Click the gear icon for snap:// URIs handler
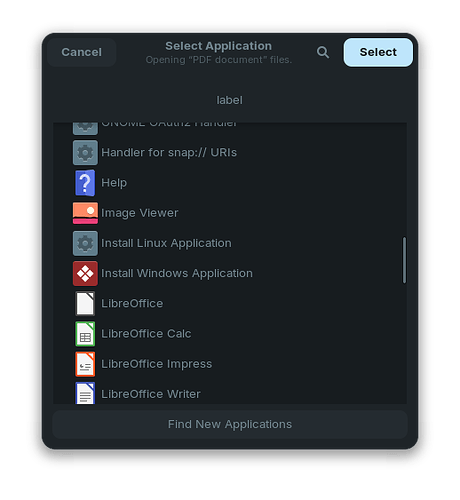This screenshot has width=460, height=500. [x=85, y=153]
